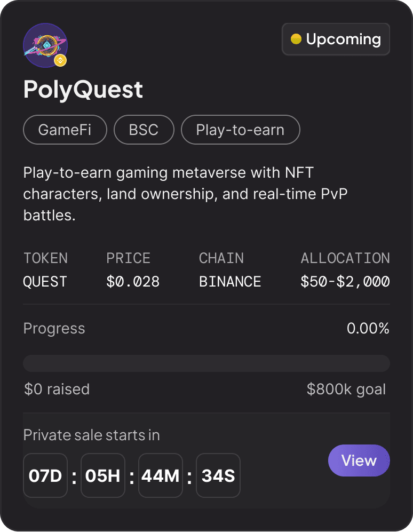Image resolution: width=413 pixels, height=532 pixels.
Task: Click the project description text
Action: (x=185, y=194)
